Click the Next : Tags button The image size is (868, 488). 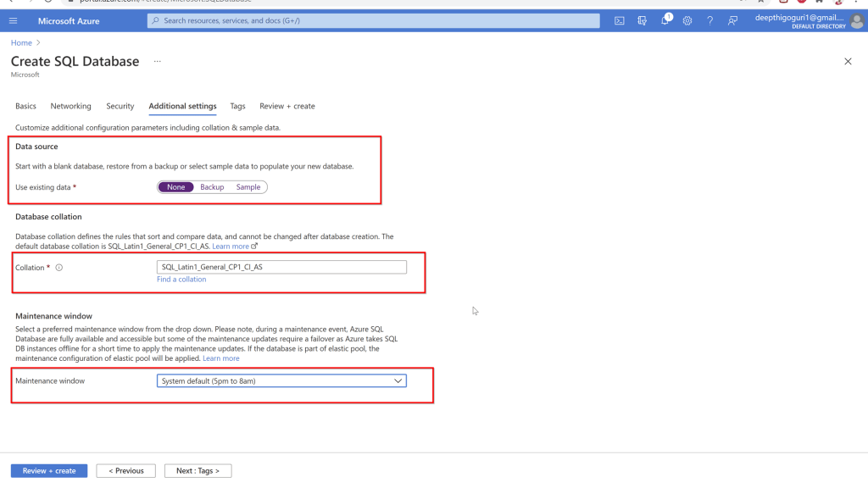pyautogui.click(x=198, y=471)
